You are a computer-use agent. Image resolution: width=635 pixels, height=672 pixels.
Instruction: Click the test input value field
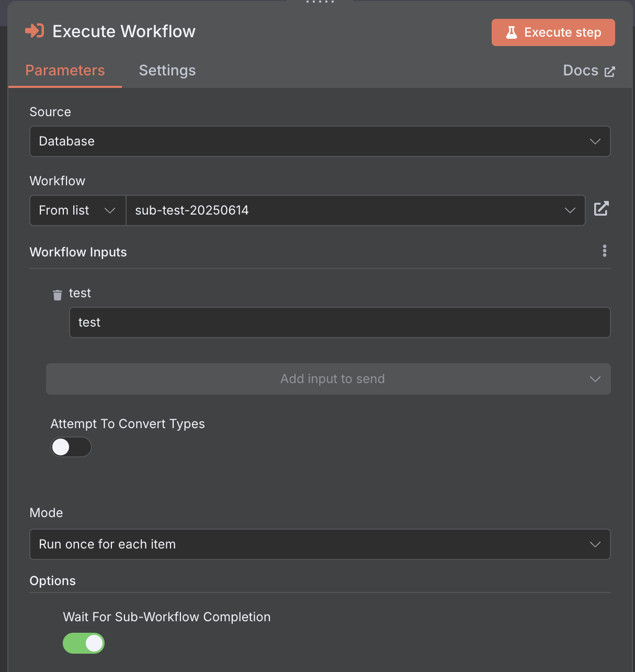pyautogui.click(x=340, y=322)
